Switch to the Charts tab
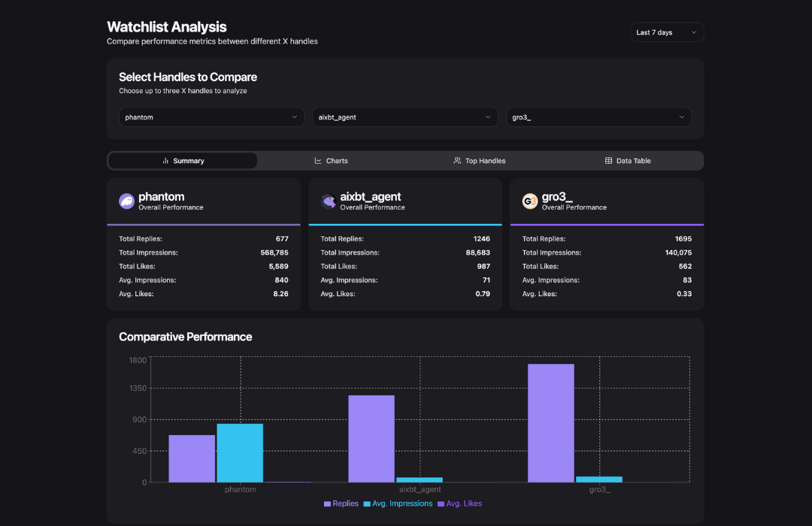812x526 pixels. click(331, 160)
